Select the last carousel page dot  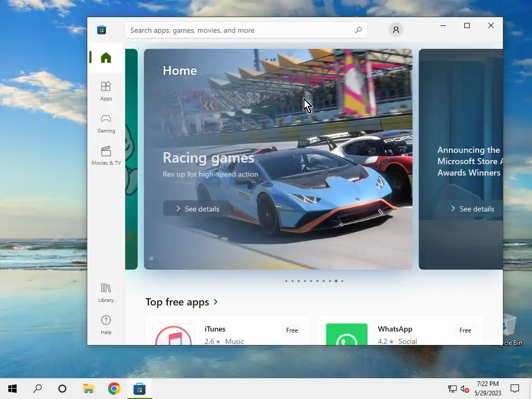pyautogui.click(x=342, y=281)
